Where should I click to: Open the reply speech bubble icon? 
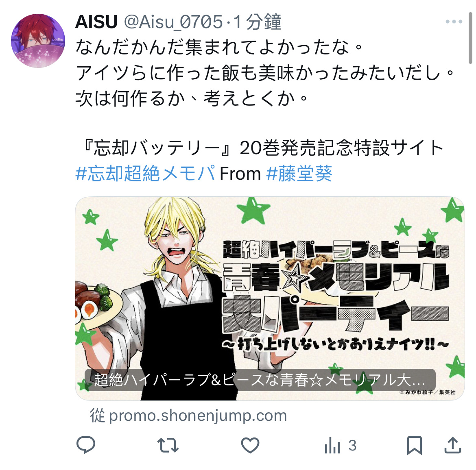coord(86,445)
